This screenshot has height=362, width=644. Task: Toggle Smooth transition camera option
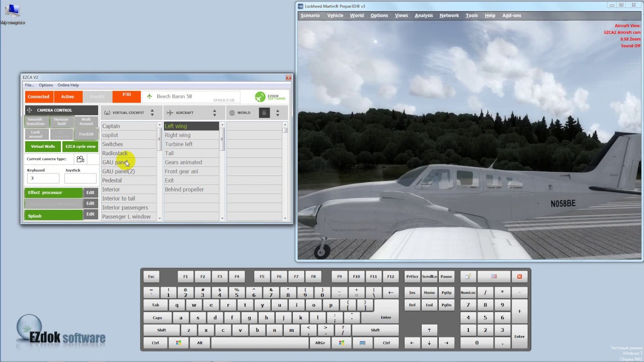click(35, 122)
